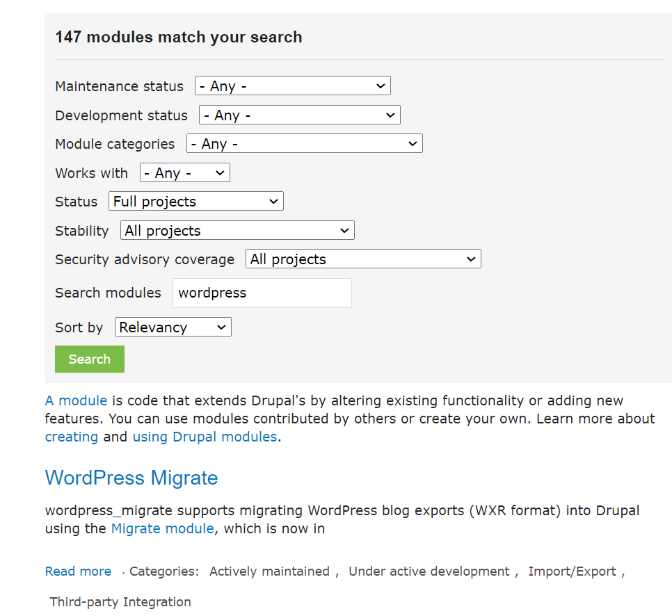Click the '147 modules match your search' heading
Screen dimensions: 672x616
click(x=179, y=38)
